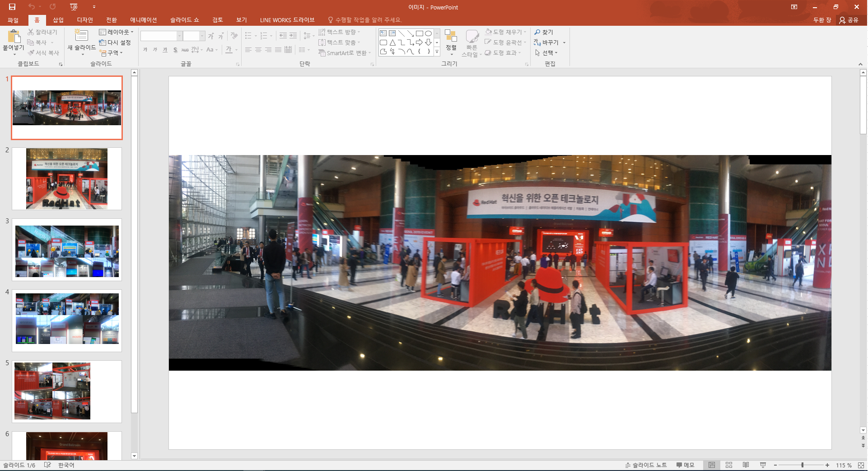The width and height of the screenshot is (868, 471).
Task: Open the Replace (바꾸기) dropdown arrow
Action: click(564, 42)
